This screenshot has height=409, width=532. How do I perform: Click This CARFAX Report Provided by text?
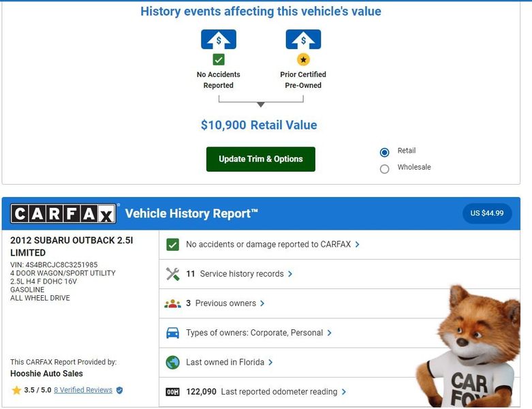click(x=63, y=362)
